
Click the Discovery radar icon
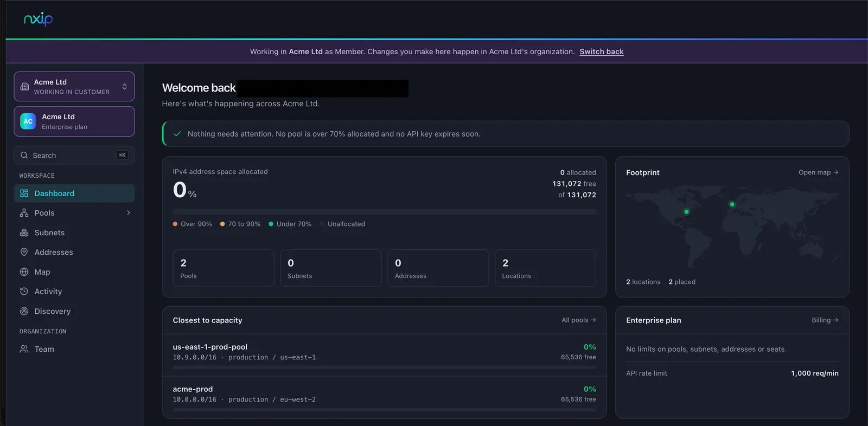click(x=24, y=311)
